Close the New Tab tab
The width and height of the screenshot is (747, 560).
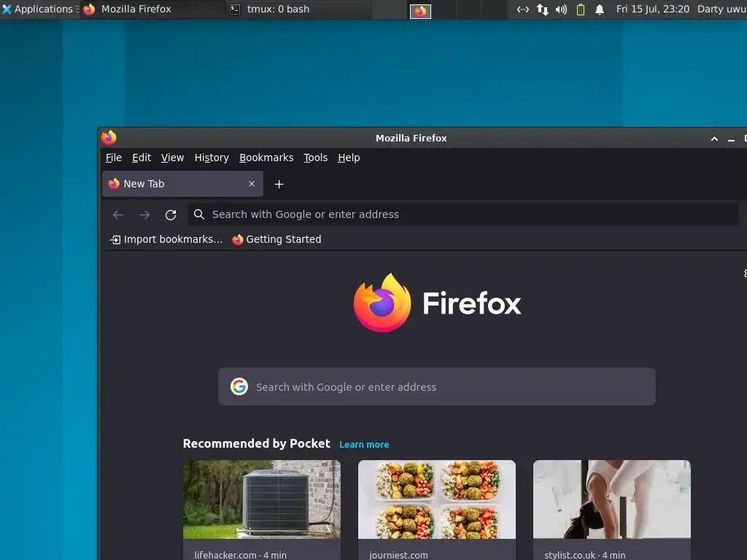[x=252, y=184]
